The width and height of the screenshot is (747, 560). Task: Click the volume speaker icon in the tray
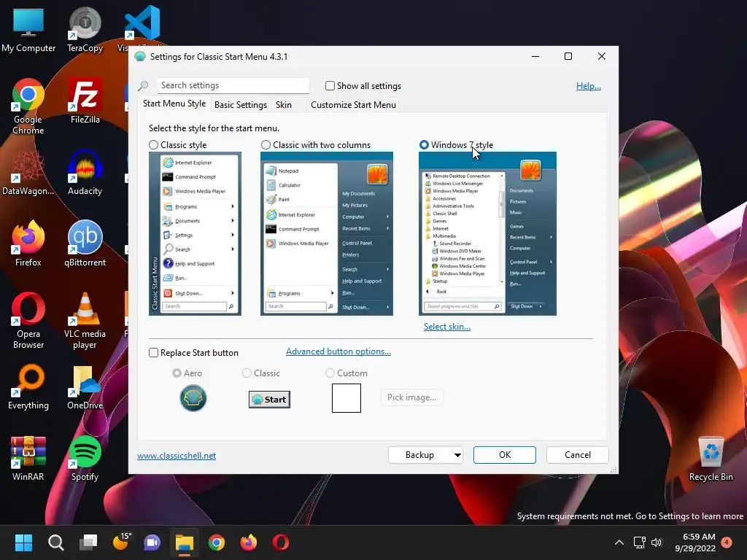click(657, 542)
